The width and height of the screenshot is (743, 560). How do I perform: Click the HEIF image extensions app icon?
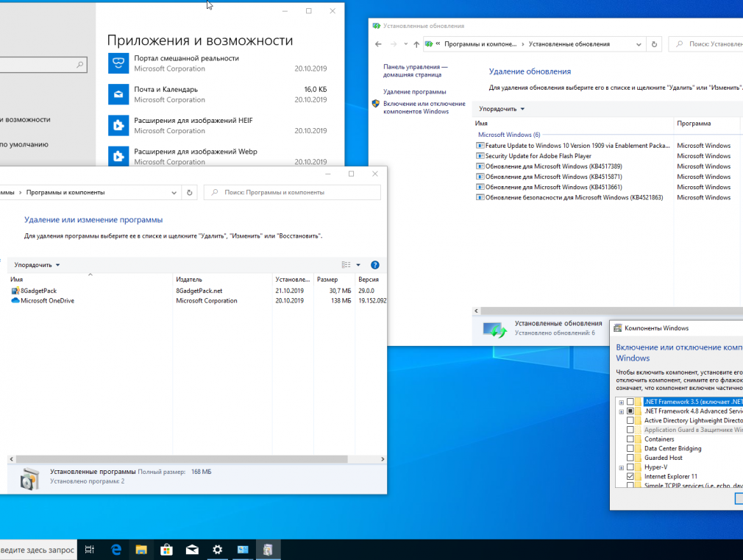pos(118,126)
